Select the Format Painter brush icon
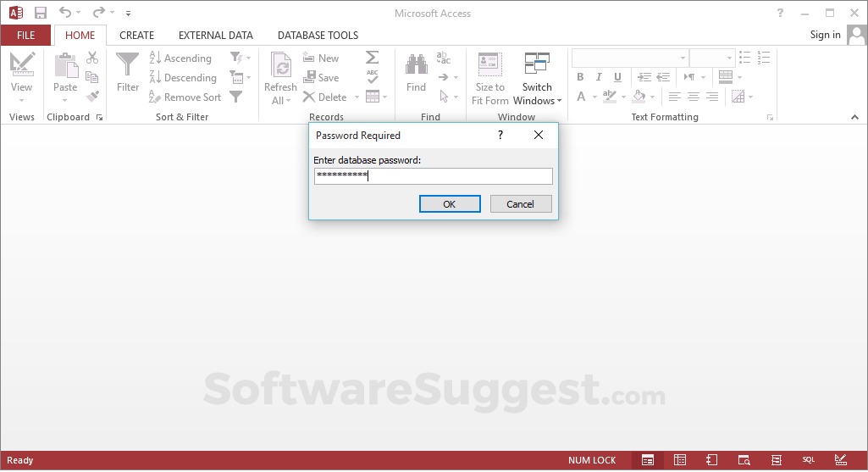This screenshot has width=868, height=472. [92, 97]
